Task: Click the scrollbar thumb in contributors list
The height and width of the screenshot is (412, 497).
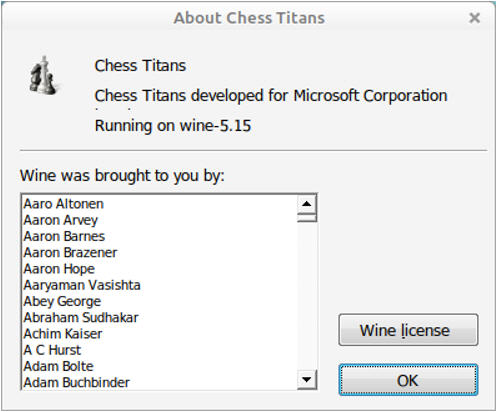Action: (307, 218)
